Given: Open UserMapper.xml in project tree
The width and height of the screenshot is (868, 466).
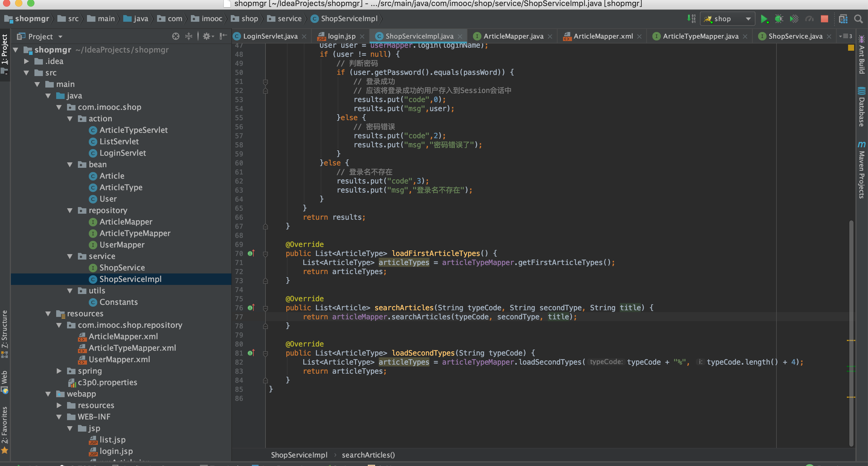Looking at the screenshot, I should 119,359.
